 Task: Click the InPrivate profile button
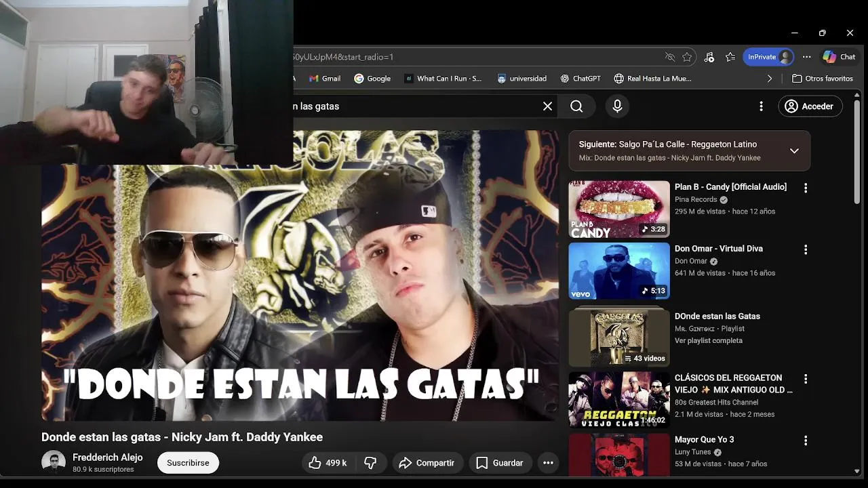click(x=768, y=57)
